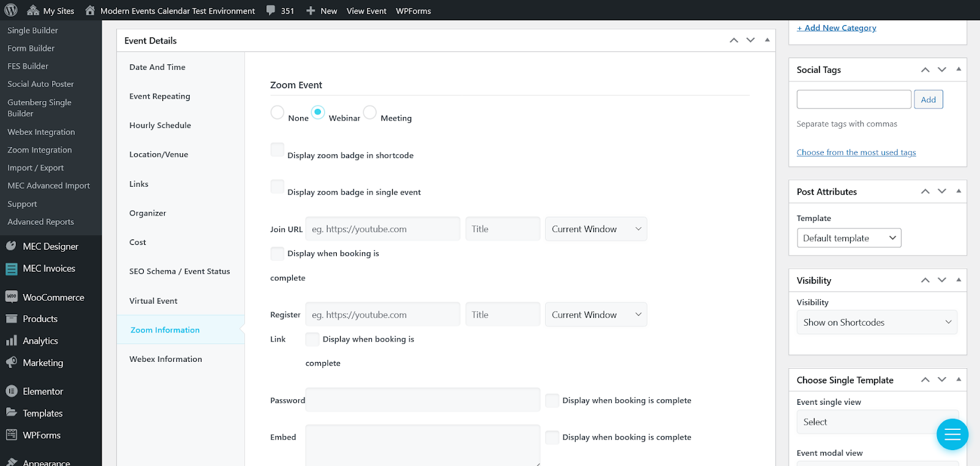Open the Webex Information tab
The image size is (980, 466).
pyautogui.click(x=165, y=359)
